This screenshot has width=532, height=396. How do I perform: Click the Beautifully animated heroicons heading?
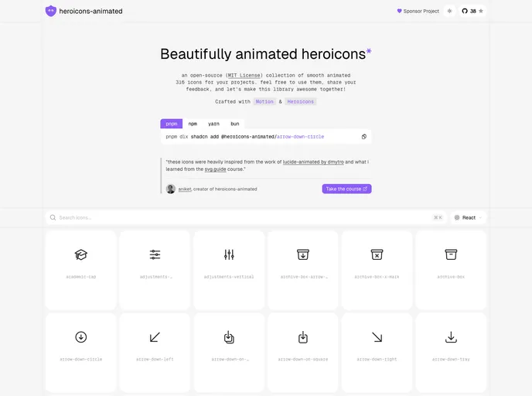[x=266, y=54]
